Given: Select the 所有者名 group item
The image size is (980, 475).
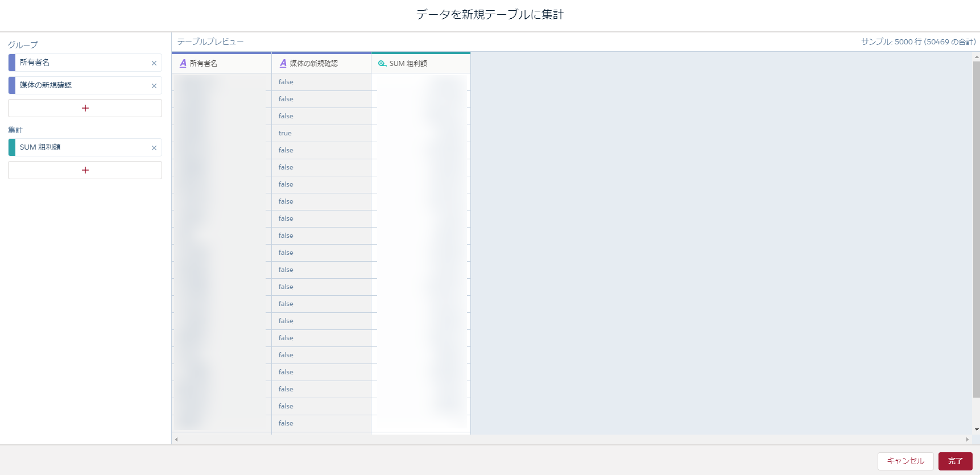Looking at the screenshot, I should click(80, 63).
